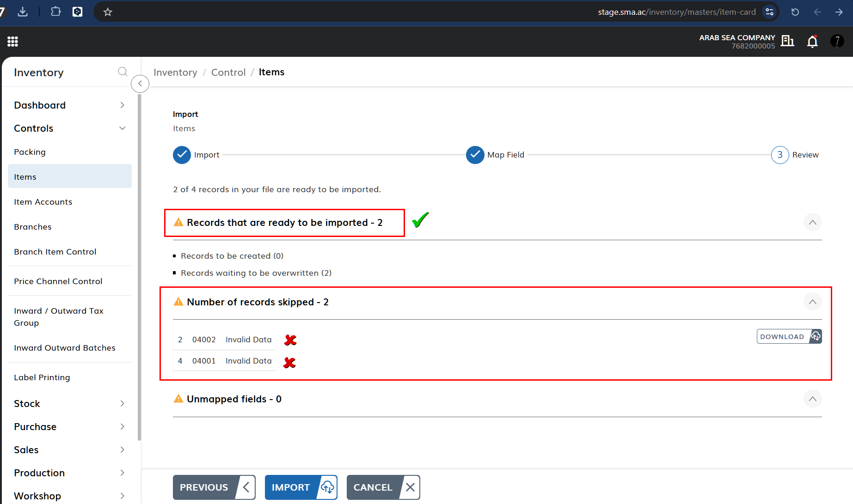Open Branch Item Control

pyautogui.click(x=69, y=252)
